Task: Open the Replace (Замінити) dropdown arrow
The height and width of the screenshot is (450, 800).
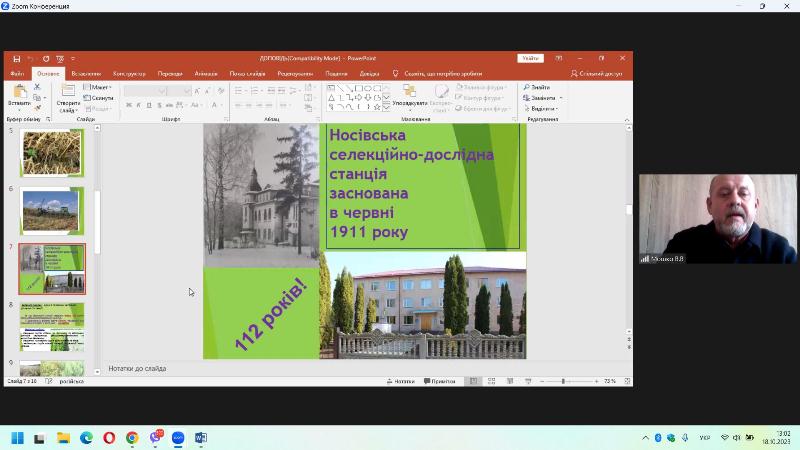Action: coord(560,98)
